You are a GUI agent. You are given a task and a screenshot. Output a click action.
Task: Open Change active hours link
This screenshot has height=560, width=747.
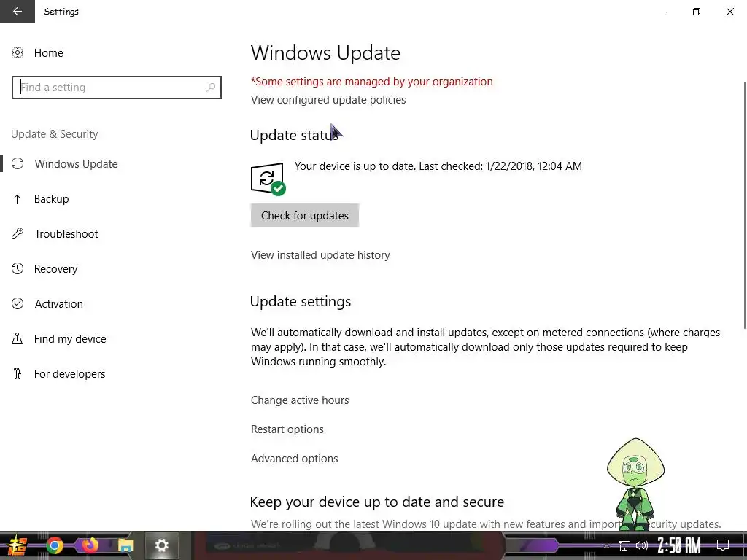(300, 400)
